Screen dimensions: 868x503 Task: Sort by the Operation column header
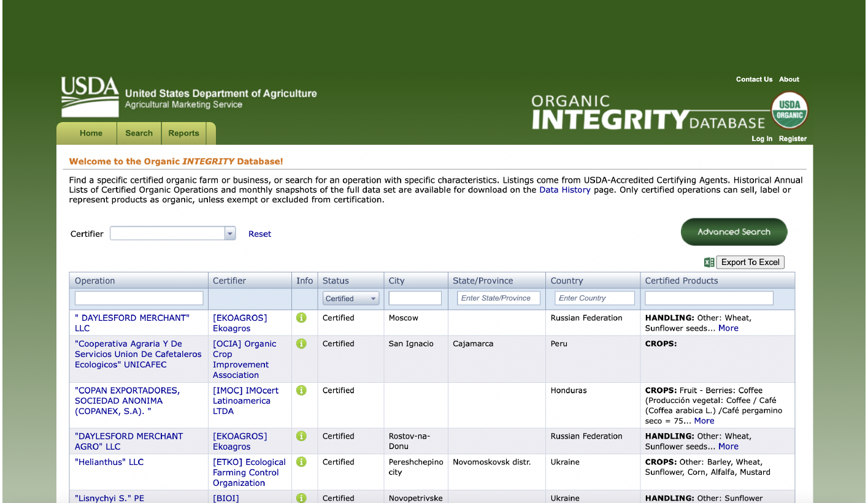[x=95, y=280]
